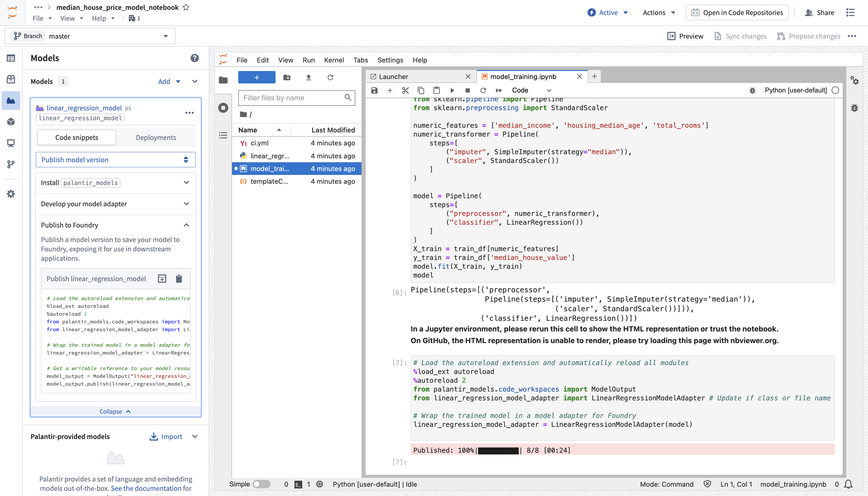Create a new folder in file browser
Image resolution: width=868 pixels, height=496 pixels.
tap(287, 77)
